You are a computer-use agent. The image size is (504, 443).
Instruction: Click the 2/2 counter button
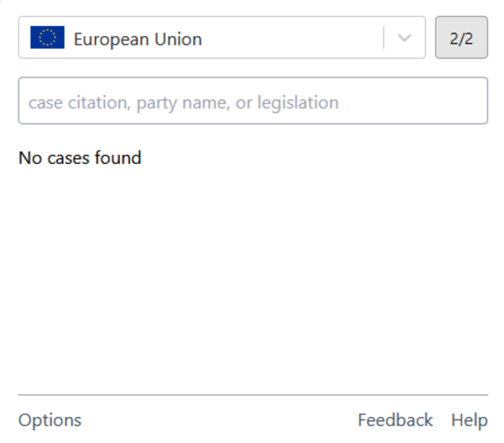[461, 37]
